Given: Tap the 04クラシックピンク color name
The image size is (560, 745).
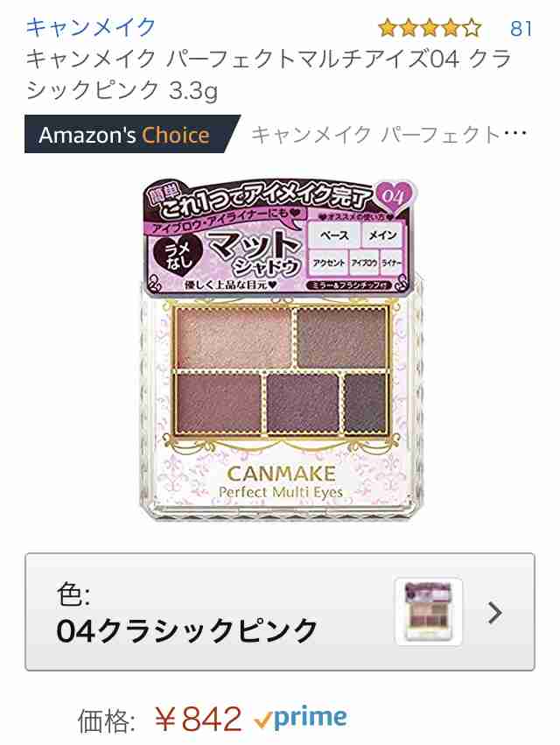Looking at the screenshot, I should (x=186, y=630).
